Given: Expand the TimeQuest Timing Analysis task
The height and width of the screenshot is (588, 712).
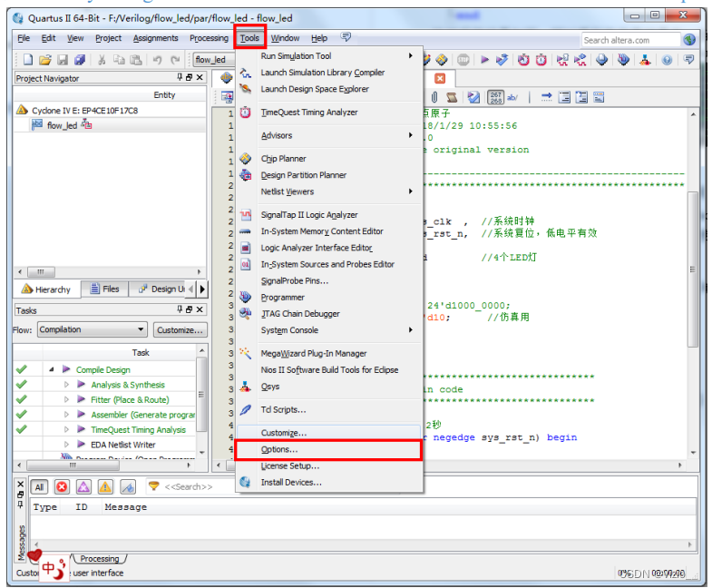Looking at the screenshot, I should [x=66, y=430].
